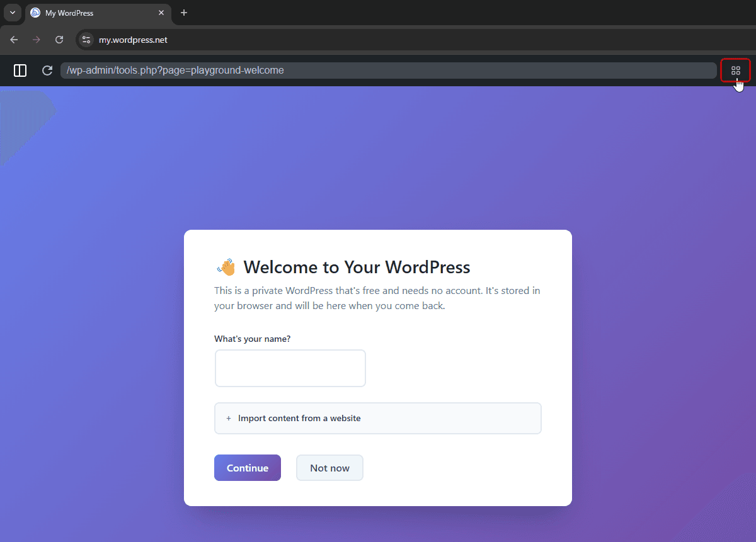View site information for my.wordpress.net
756x542 pixels.
[x=86, y=40]
